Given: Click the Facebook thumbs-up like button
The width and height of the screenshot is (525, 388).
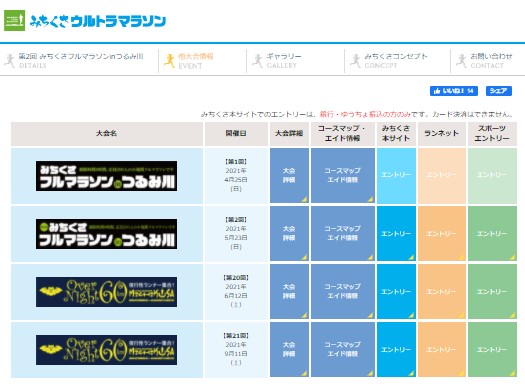Looking at the screenshot, I should tap(454, 91).
